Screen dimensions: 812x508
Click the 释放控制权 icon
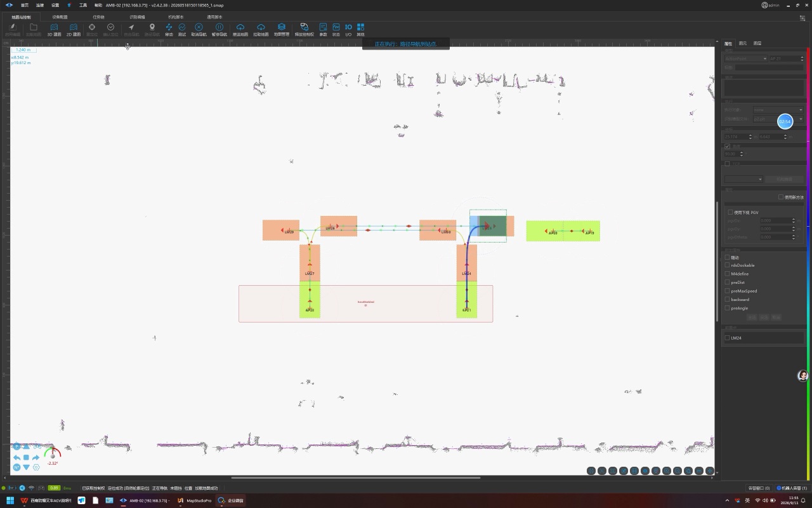304,30
